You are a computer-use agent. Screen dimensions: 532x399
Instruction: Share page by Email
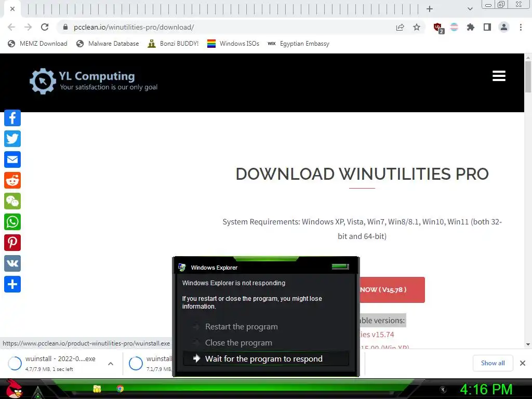(x=12, y=159)
